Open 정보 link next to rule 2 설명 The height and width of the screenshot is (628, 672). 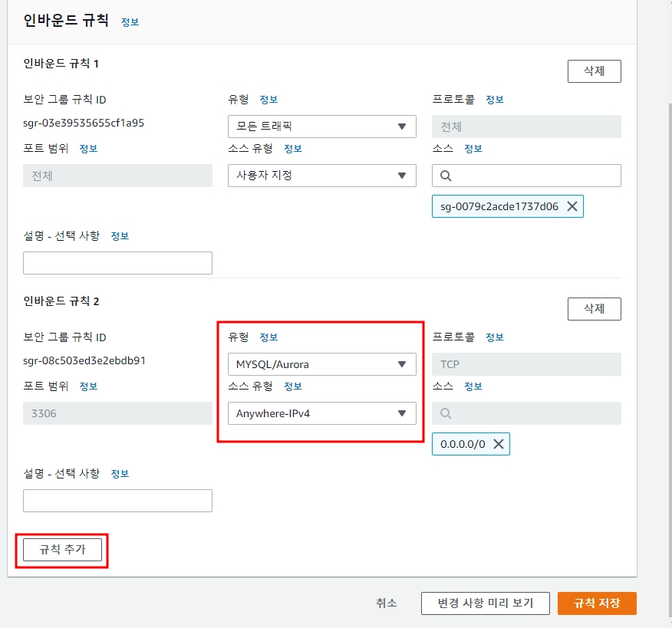point(120,474)
